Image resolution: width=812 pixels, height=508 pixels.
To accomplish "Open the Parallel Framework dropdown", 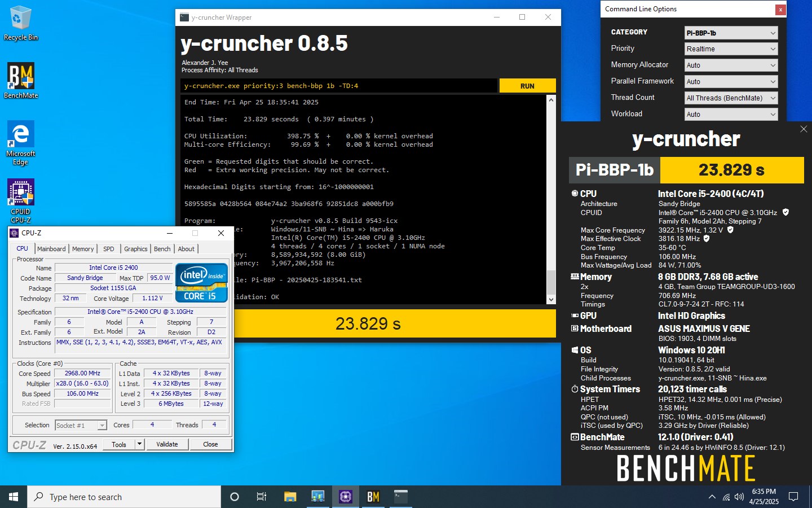I will point(731,82).
